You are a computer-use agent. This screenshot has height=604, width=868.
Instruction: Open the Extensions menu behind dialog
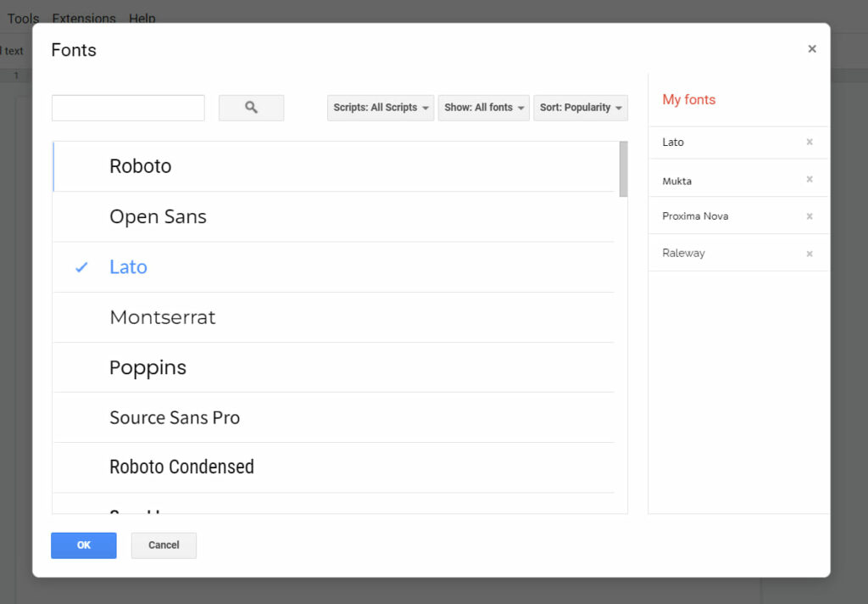pyautogui.click(x=84, y=19)
